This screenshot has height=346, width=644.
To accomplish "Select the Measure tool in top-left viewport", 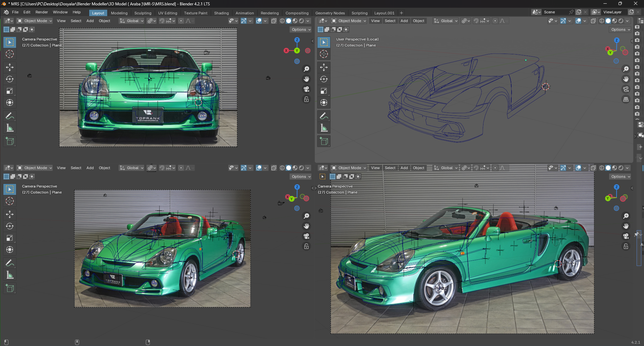I will tap(10, 128).
